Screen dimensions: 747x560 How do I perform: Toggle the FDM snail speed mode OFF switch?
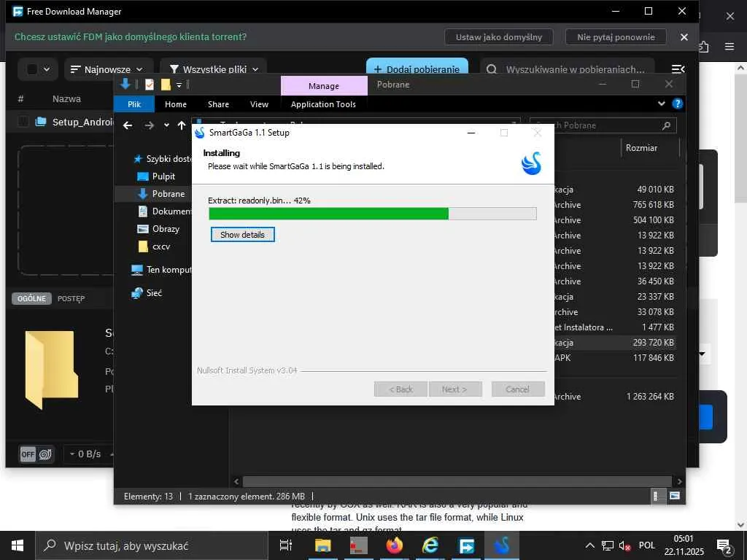36,454
